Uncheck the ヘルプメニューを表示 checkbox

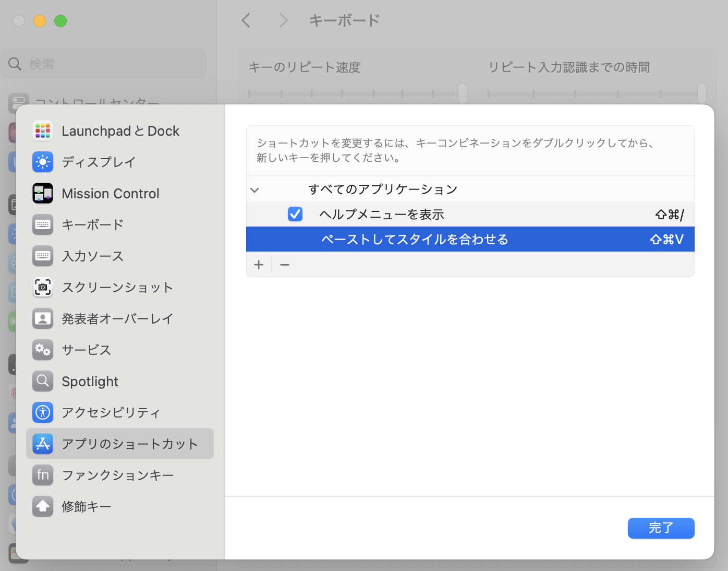pyautogui.click(x=295, y=214)
